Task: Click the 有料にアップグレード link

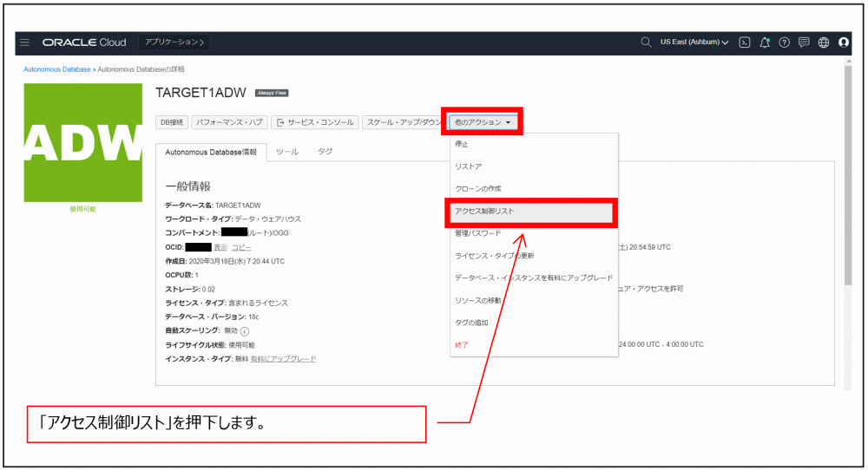Action: [x=284, y=359]
